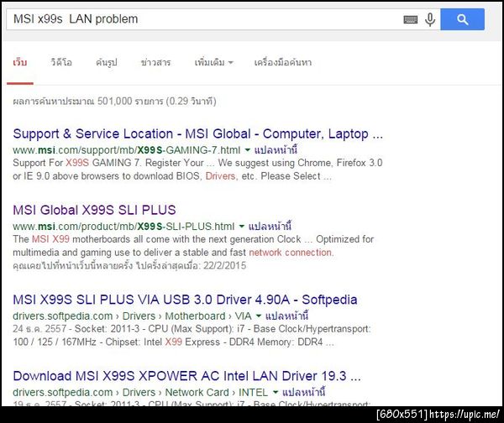The height and width of the screenshot is (423, 504).
Task: Click snippet '100 / 125 / 167MHz - Chipset: Intel X99'
Action: 97,342
